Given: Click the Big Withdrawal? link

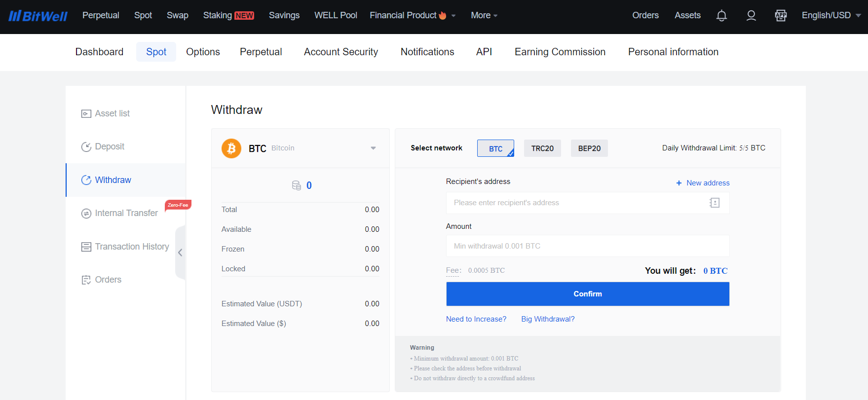Looking at the screenshot, I should (548, 319).
